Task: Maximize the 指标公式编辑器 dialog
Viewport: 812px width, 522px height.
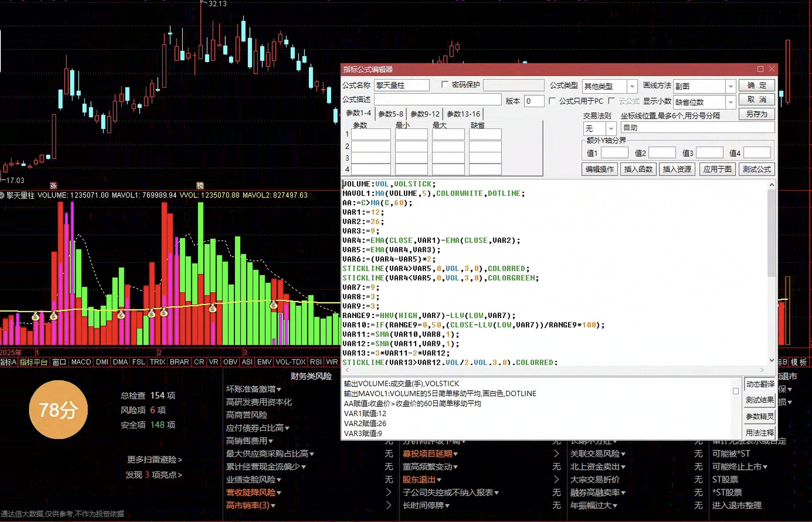Action: click(760, 69)
